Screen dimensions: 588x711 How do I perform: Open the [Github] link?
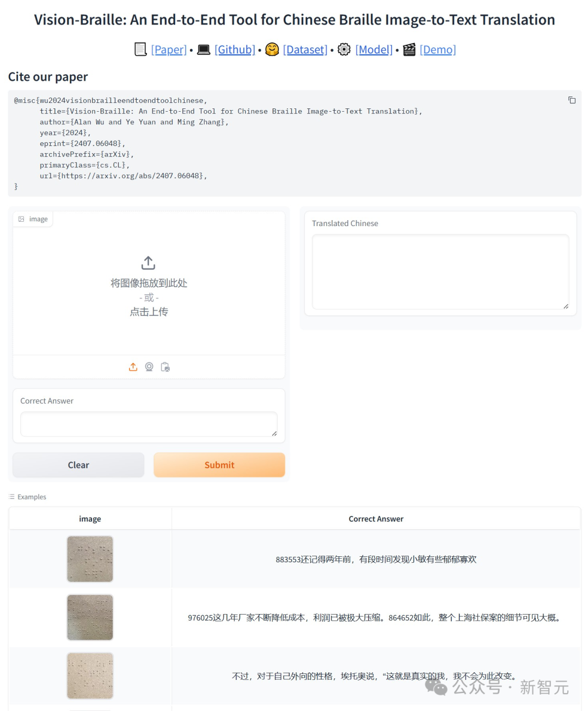[235, 50]
